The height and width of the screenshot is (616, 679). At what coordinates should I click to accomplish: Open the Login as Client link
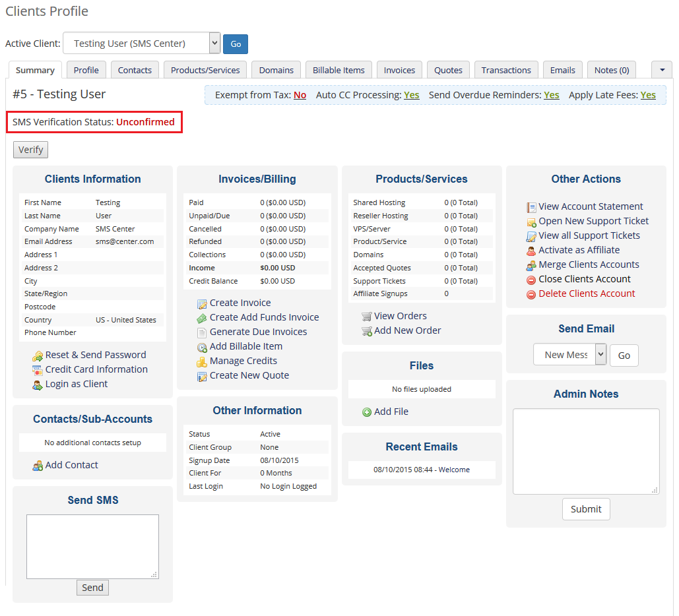point(77,385)
